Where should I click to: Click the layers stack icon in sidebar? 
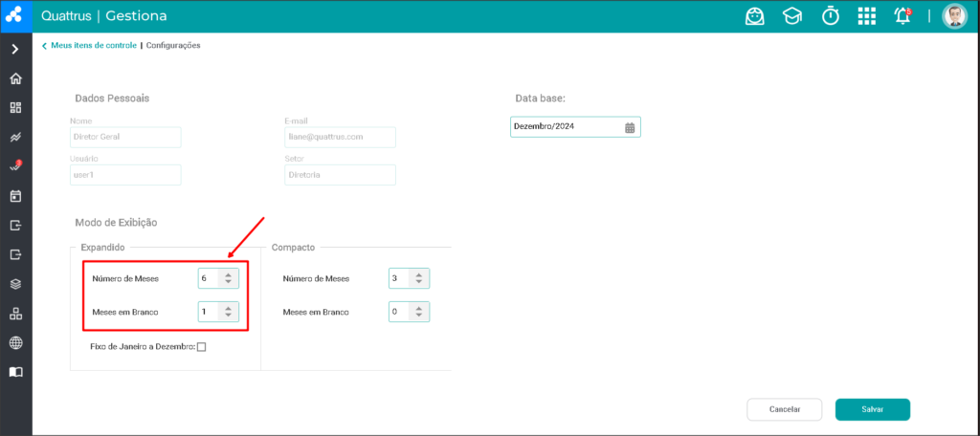click(15, 284)
